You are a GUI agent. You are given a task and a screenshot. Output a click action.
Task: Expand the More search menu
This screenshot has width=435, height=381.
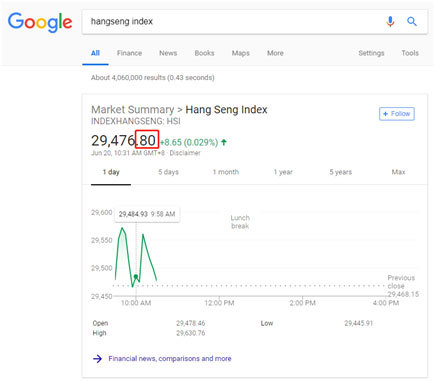[x=275, y=53]
